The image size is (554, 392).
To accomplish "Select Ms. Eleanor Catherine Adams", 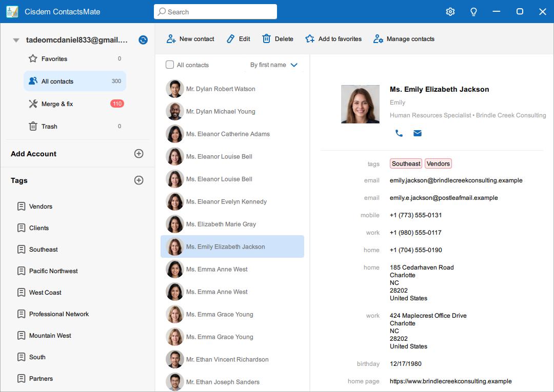I will point(232,134).
